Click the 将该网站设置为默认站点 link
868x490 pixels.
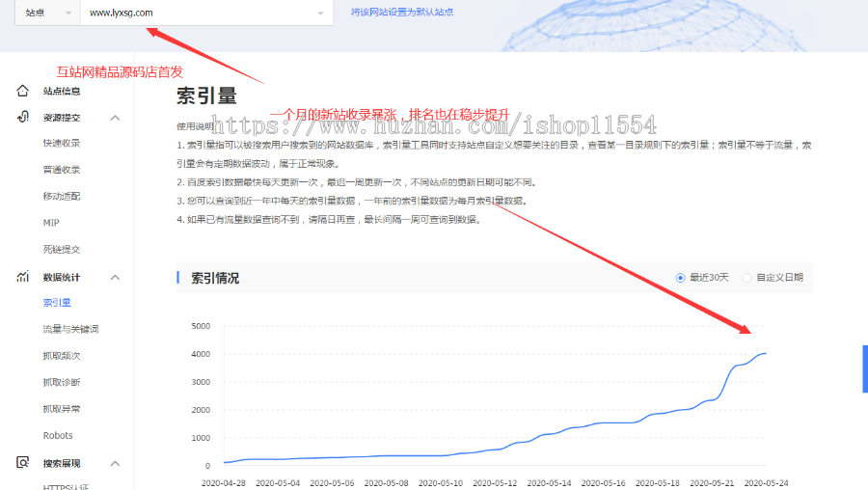point(401,13)
